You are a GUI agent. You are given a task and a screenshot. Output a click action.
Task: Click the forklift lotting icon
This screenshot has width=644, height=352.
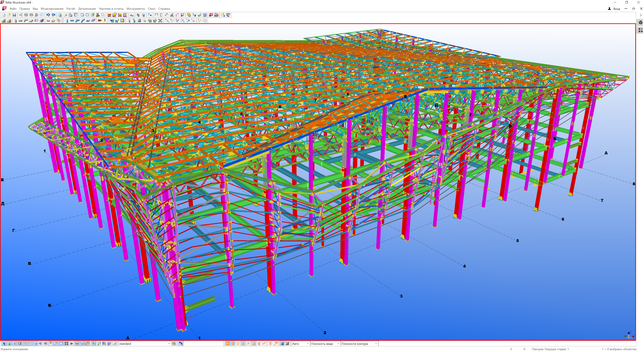[216, 15]
